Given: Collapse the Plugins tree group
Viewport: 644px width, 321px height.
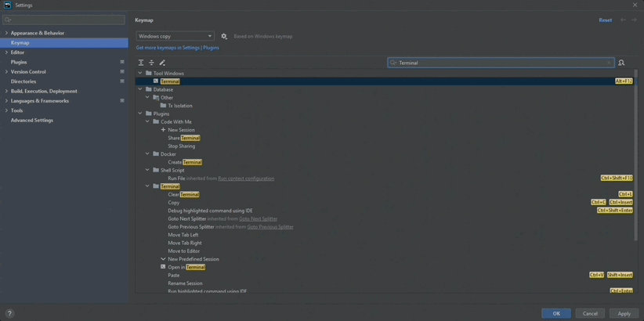Looking at the screenshot, I should pos(140,114).
